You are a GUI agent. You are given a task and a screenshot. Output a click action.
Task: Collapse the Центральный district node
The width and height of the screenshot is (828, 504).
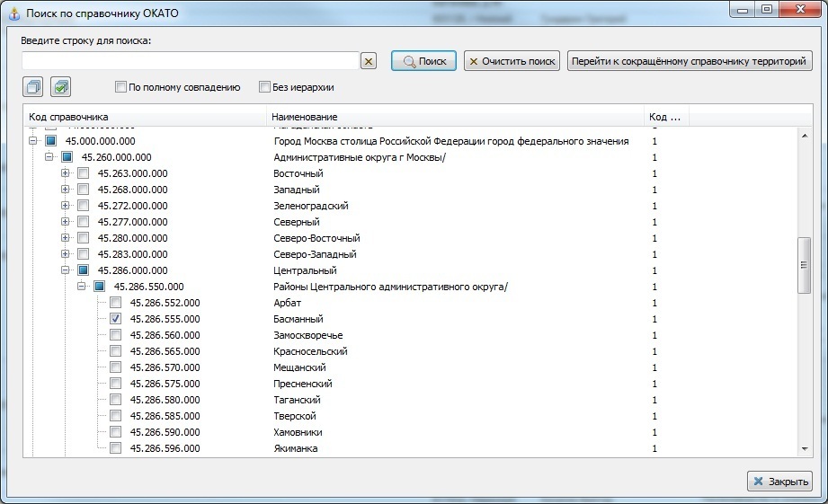tap(66, 270)
